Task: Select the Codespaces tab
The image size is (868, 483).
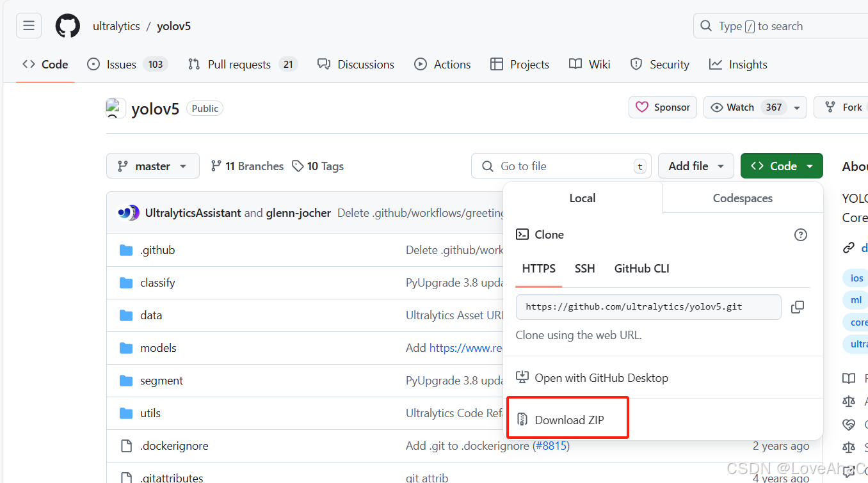Action: (x=743, y=198)
